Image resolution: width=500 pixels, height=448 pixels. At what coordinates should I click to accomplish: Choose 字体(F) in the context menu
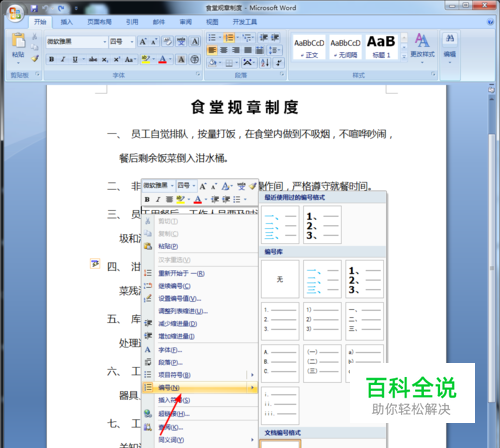coord(200,350)
